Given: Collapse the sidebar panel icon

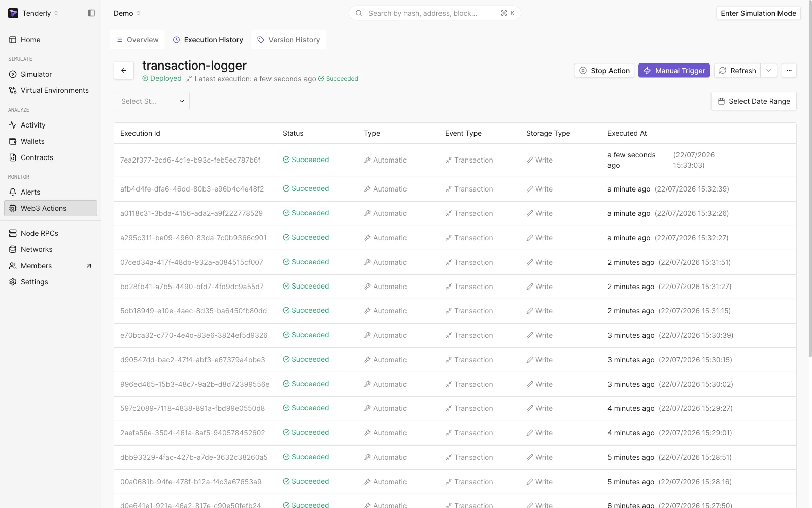Looking at the screenshot, I should click(x=91, y=13).
